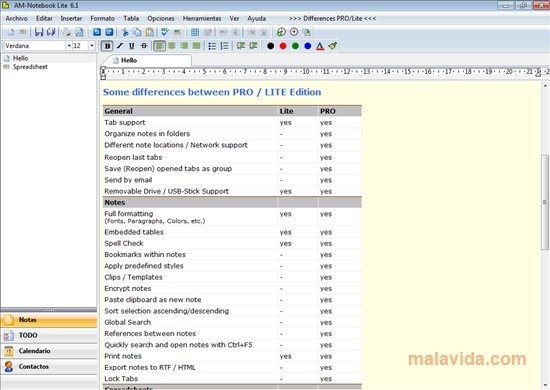Click the save icon in toolbar

39,32
